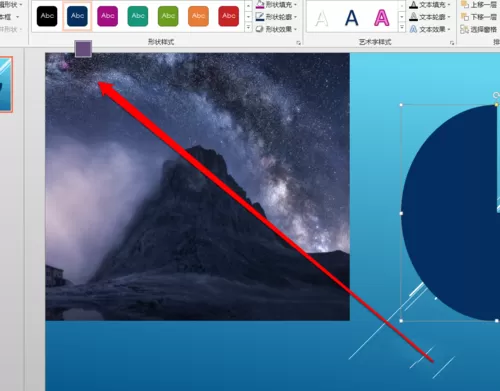Click the circle's bottom-left selection handle
Viewport: 500px width, 391px height.
(x=401, y=321)
